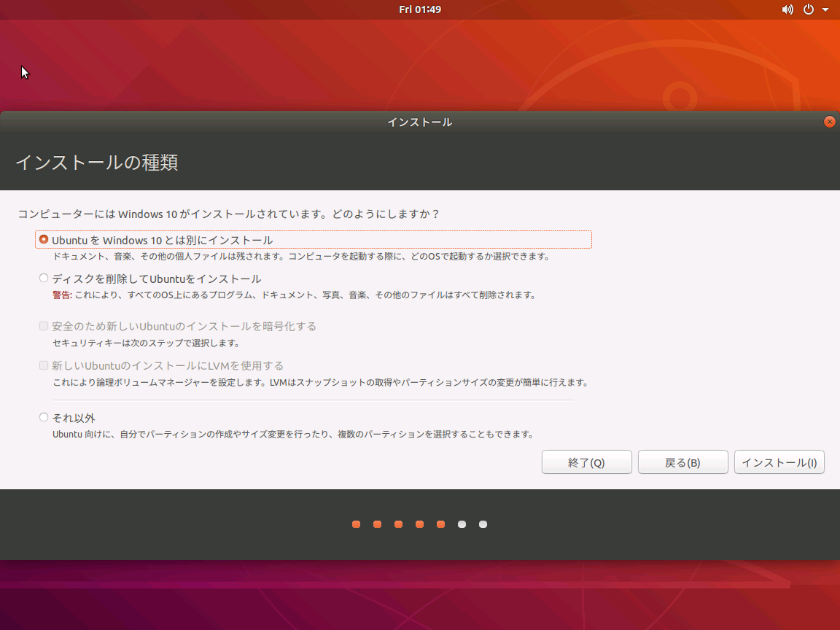Click the セキュリティキー description text

tap(146, 343)
